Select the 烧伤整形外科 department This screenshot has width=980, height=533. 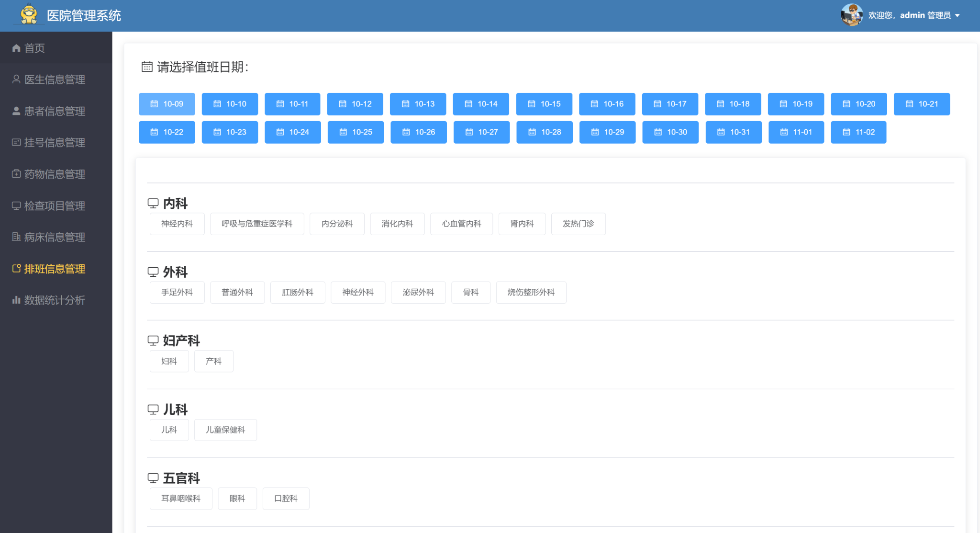531,292
